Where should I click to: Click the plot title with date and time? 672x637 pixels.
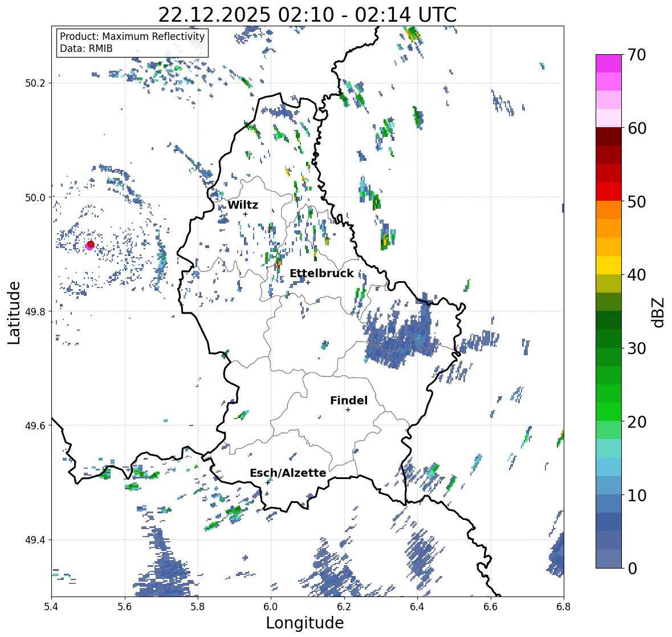coord(307,15)
